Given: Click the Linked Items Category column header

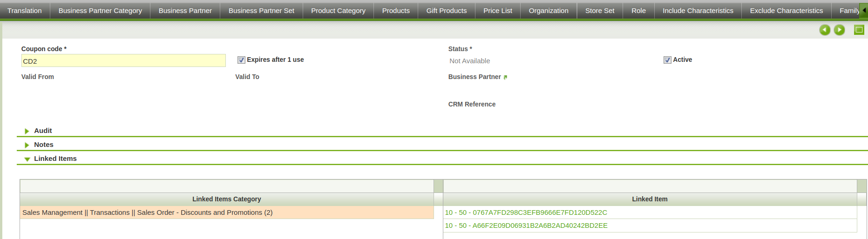Looking at the screenshot, I should (226, 199).
